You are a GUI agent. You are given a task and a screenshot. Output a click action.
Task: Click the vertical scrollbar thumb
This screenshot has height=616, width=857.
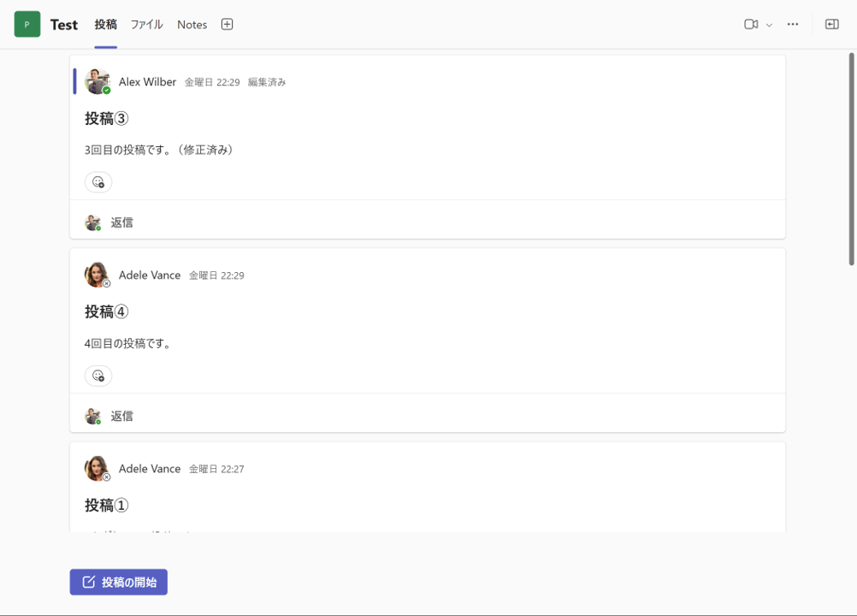(x=851, y=158)
